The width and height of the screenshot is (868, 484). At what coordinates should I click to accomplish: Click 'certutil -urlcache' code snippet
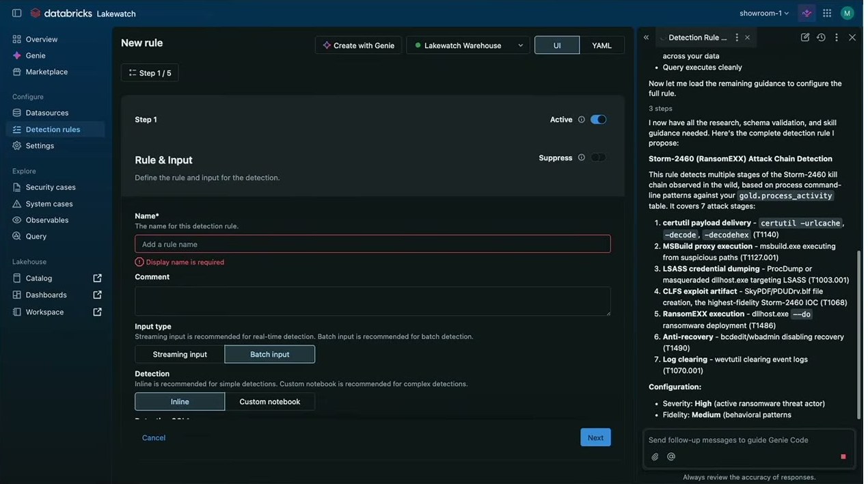(800, 223)
